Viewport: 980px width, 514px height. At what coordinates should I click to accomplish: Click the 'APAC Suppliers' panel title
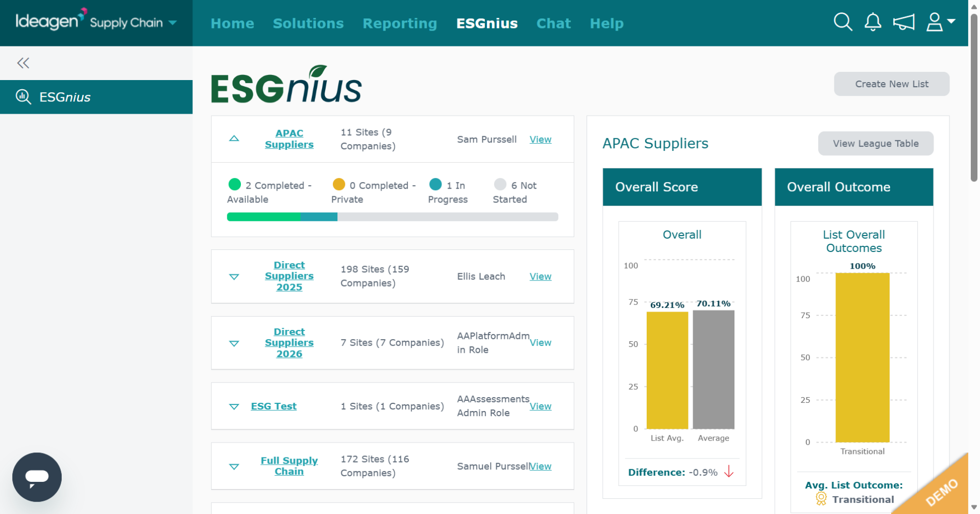(655, 143)
